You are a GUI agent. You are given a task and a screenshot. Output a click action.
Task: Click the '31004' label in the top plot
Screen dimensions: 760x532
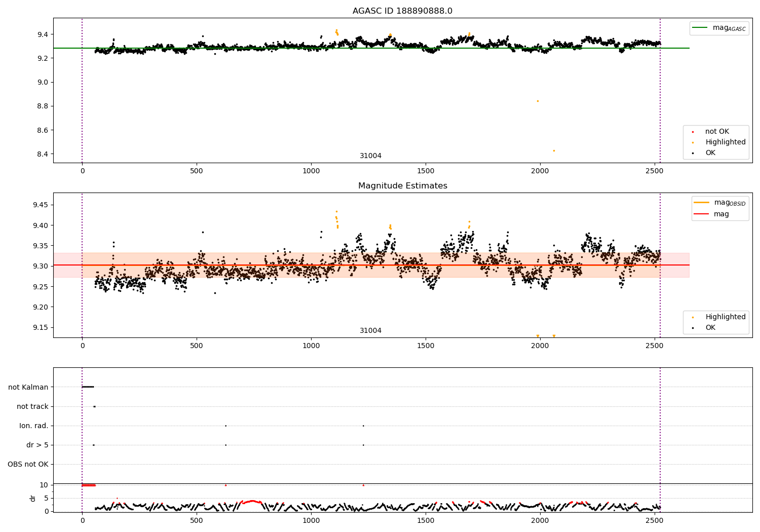point(370,156)
